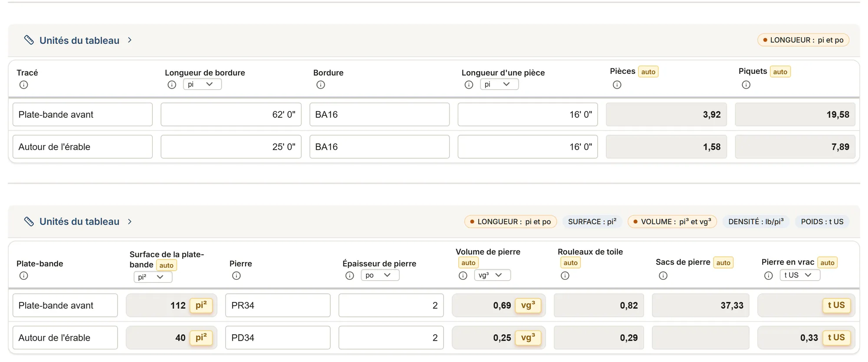Click border length field 25' 0"
868x362 pixels.
point(231,147)
